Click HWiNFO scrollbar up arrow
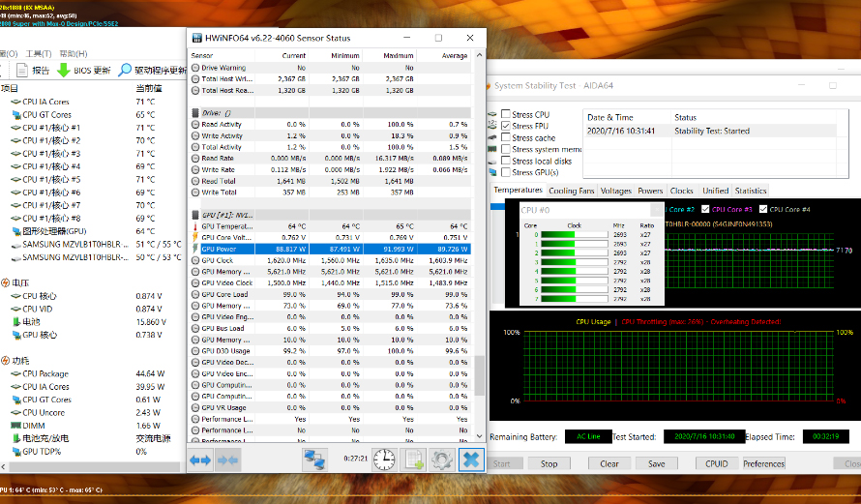 [x=480, y=55]
